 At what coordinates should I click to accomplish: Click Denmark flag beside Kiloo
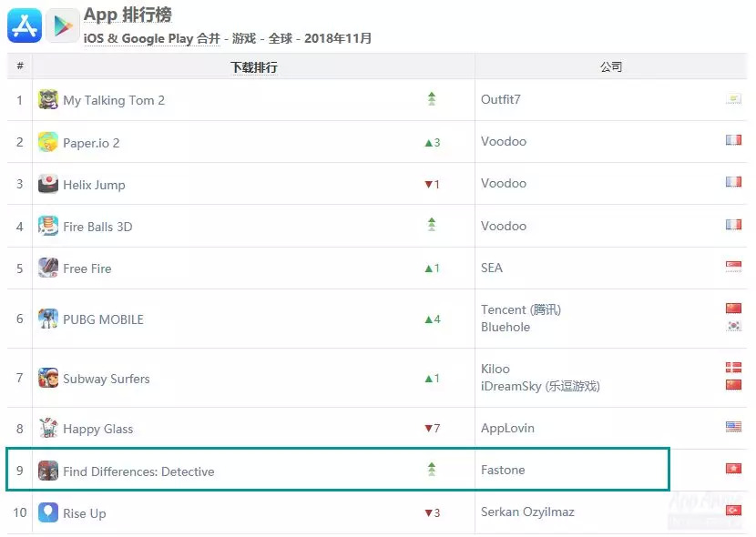733,368
